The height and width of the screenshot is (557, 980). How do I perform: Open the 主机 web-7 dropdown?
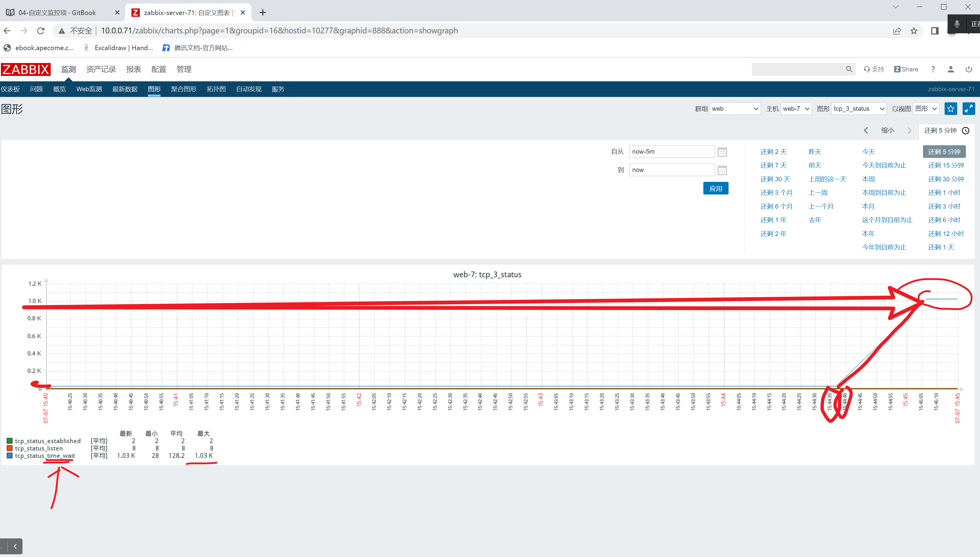pyautogui.click(x=796, y=109)
